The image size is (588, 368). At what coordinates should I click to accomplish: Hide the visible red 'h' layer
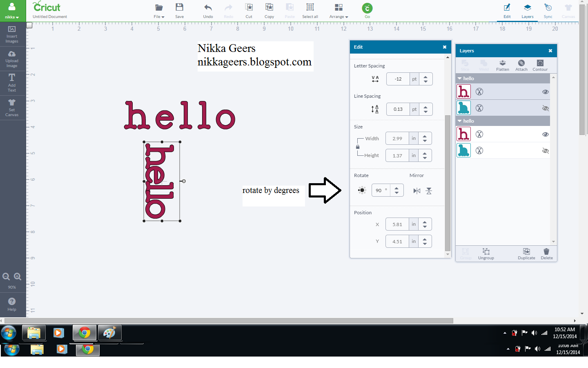click(x=546, y=92)
